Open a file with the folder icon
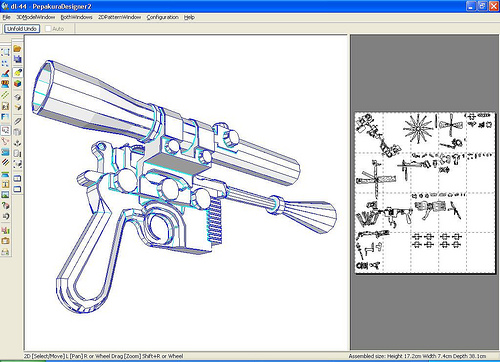The width and height of the screenshot is (500, 362). click(17, 49)
